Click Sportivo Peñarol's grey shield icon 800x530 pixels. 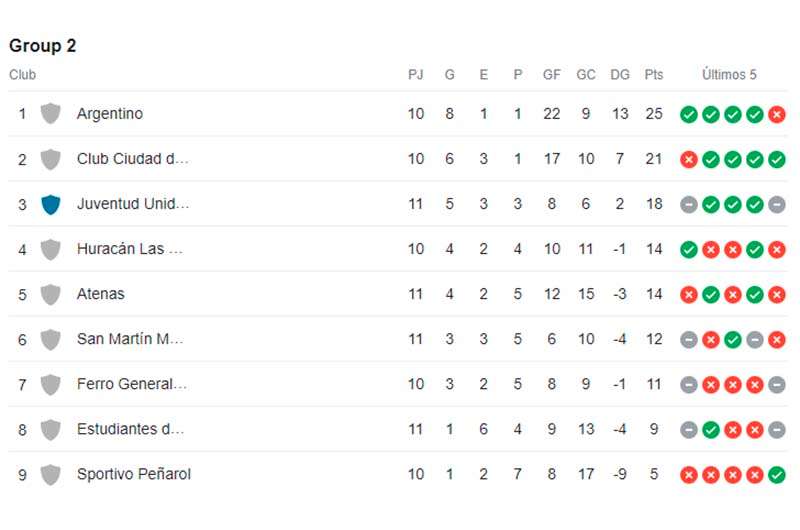click(x=51, y=474)
